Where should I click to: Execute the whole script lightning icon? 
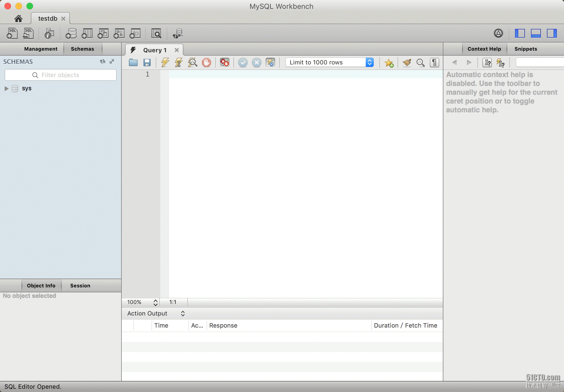[x=165, y=62]
